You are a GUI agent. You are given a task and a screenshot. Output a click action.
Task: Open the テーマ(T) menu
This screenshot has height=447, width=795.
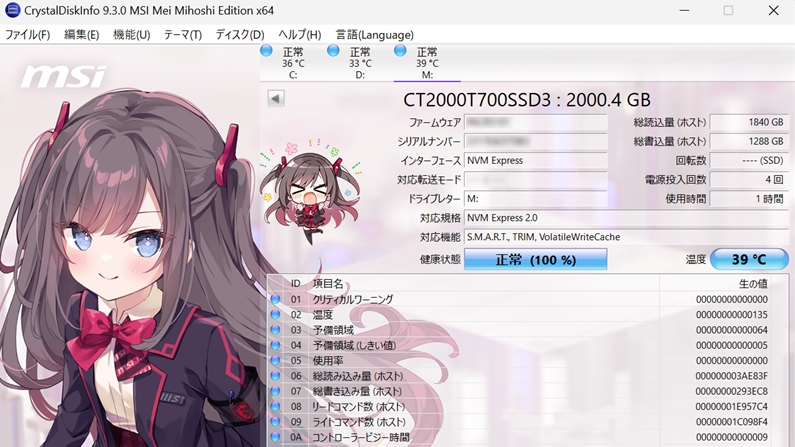tap(183, 35)
